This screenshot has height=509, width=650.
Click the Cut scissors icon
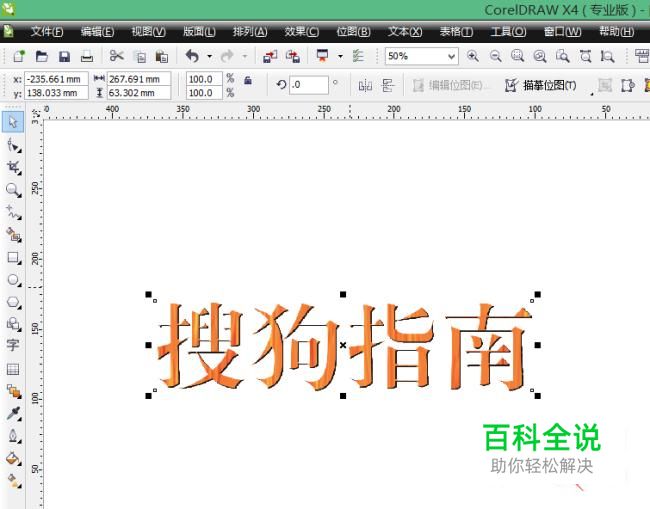tap(117, 56)
